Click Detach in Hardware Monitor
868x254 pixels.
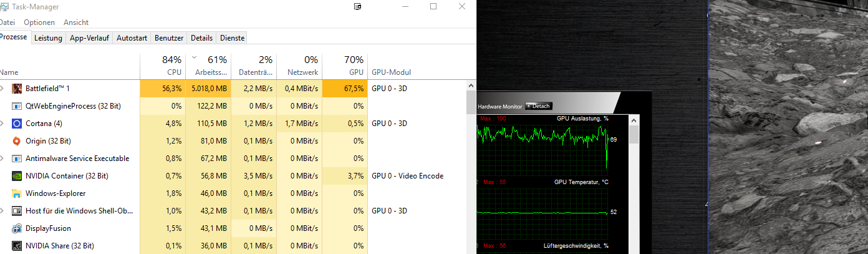coord(539,106)
